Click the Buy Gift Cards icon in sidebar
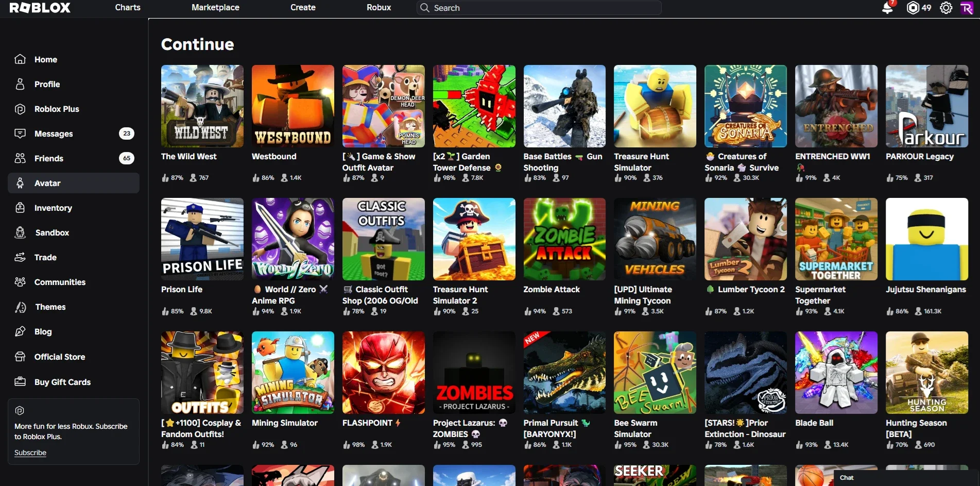The width and height of the screenshot is (980, 486). pos(20,382)
